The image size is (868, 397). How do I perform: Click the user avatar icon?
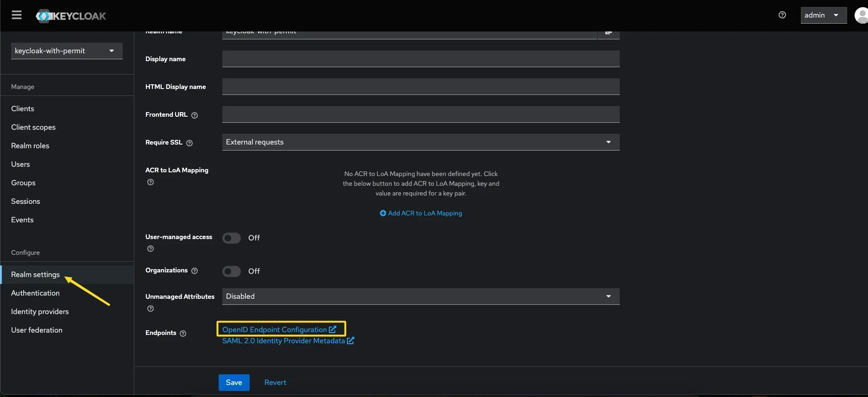[861, 15]
